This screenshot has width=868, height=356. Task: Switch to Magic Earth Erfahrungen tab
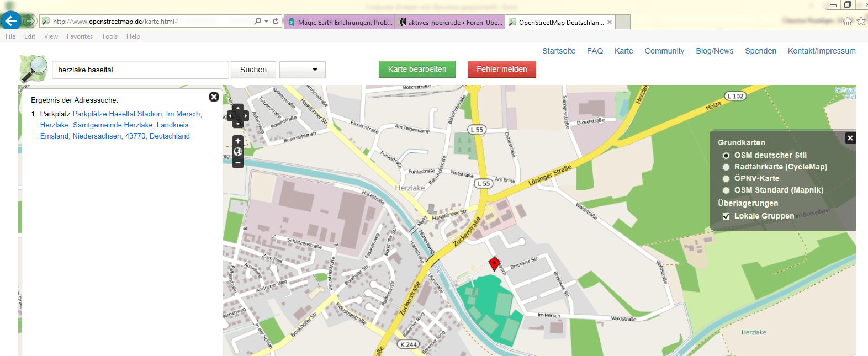pyautogui.click(x=340, y=22)
